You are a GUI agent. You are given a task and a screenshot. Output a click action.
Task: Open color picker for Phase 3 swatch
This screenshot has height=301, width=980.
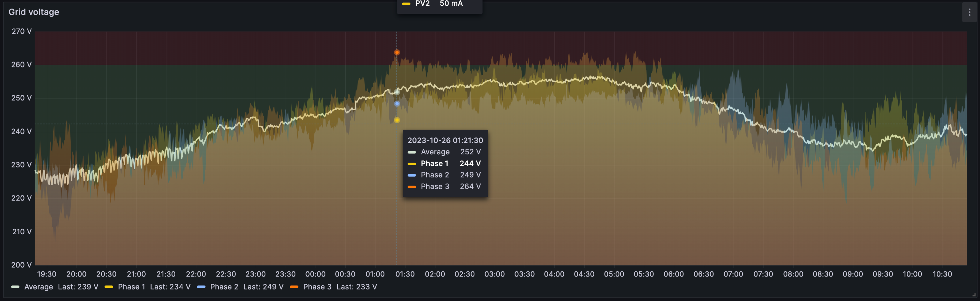click(x=294, y=287)
